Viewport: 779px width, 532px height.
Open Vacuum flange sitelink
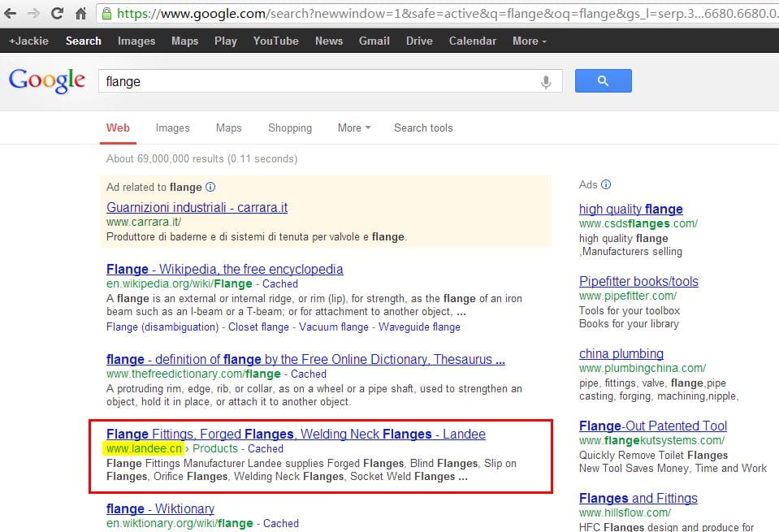334,327
